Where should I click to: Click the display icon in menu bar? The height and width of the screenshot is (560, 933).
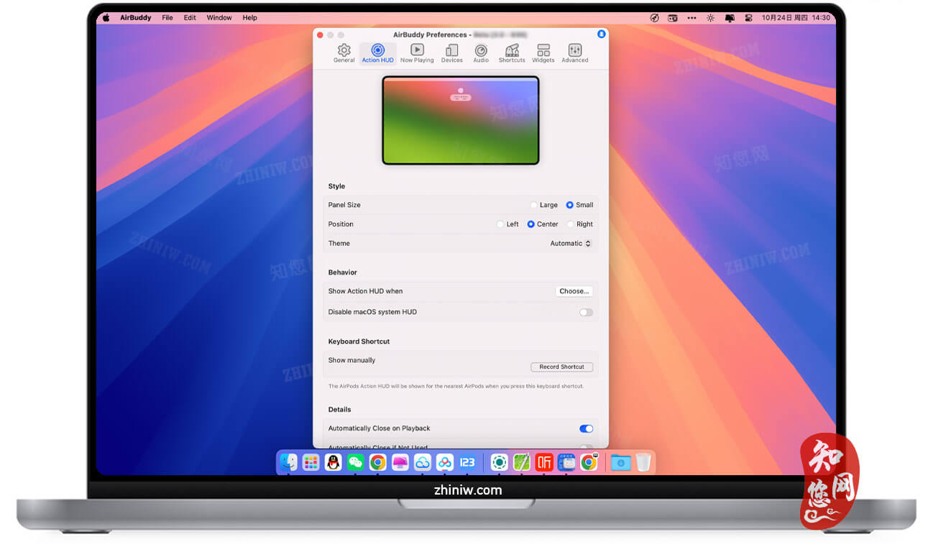(730, 18)
